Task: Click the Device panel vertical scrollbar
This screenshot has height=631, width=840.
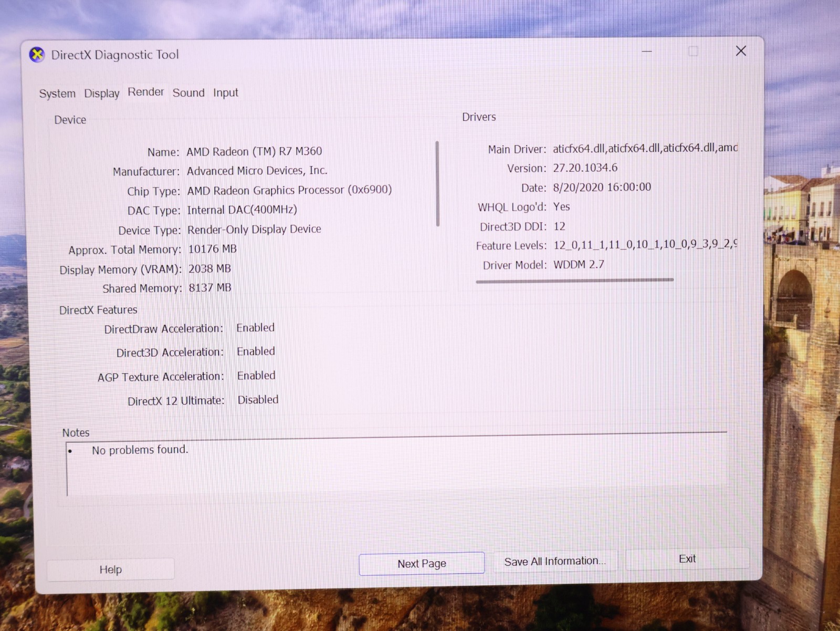Action: [x=437, y=183]
